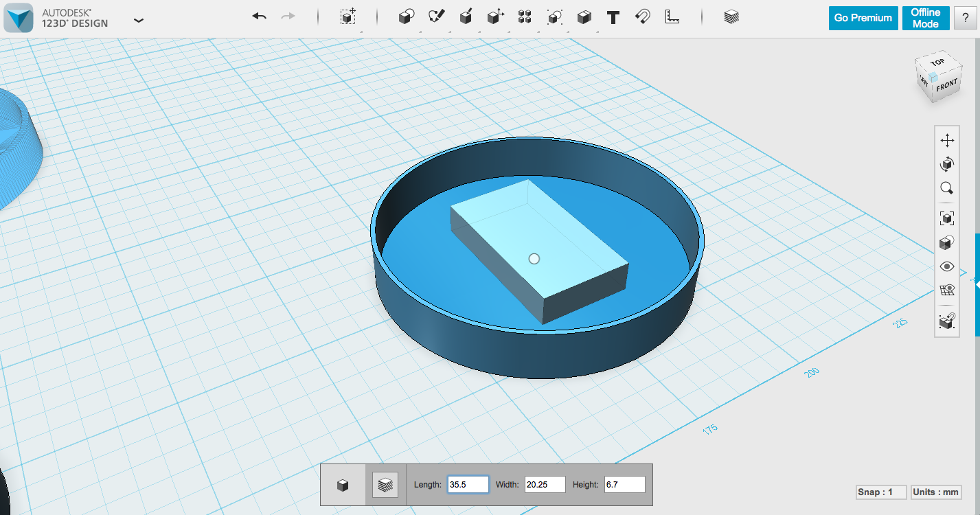Select the Measure tool
The height and width of the screenshot is (515, 980).
click(x=672, y=16)
